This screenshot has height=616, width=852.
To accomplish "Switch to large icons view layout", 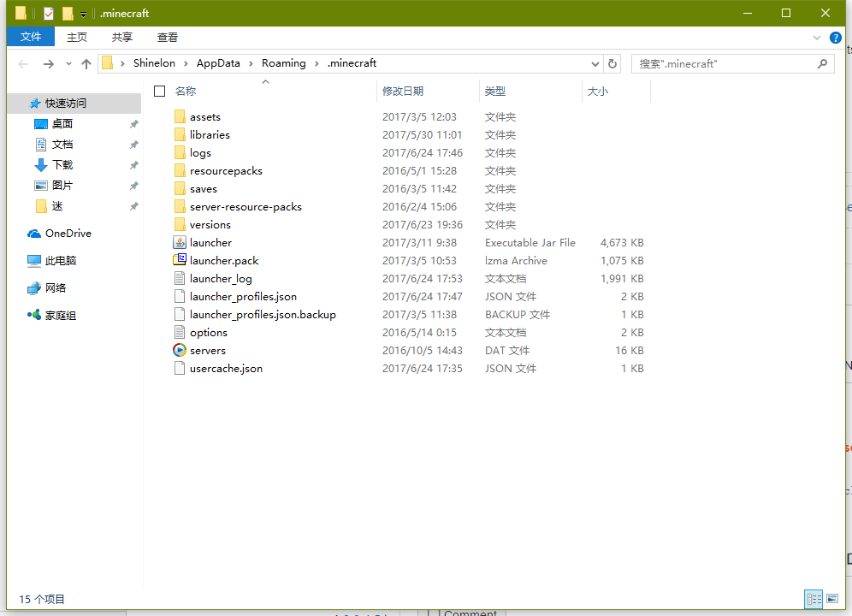I will pyautogui.click(x=832, y=599).
